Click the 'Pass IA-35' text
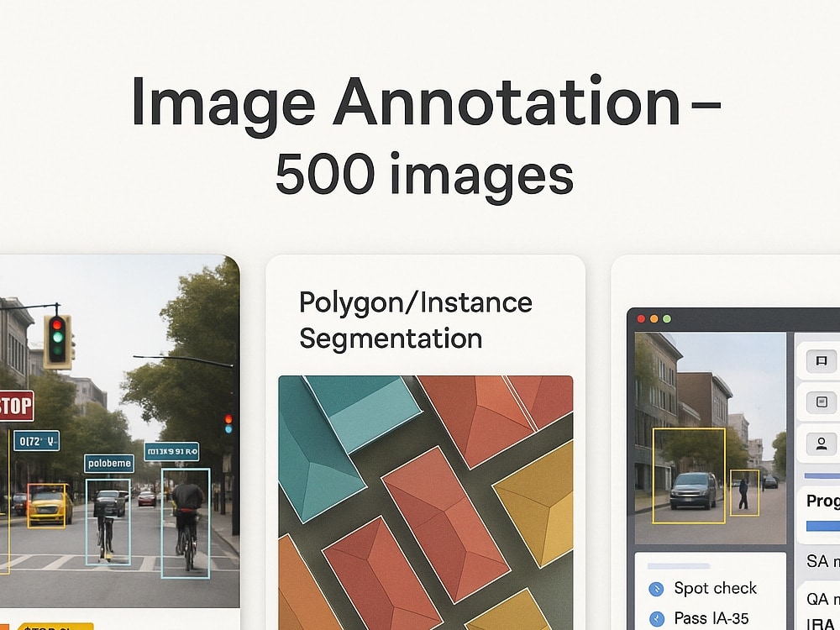The image size is (840, 630). (711, 618)
